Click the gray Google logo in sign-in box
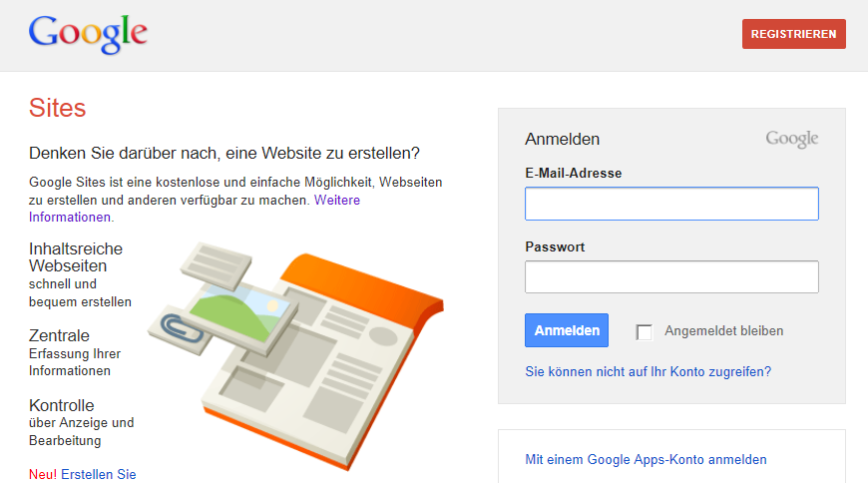This screenshot has height=483, width=868. coord(791,140)
